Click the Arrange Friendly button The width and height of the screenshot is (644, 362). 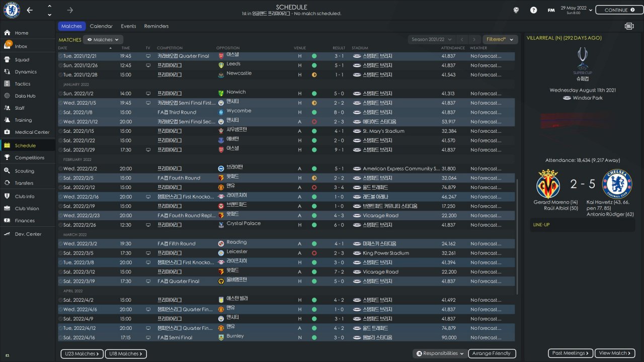[x=492, y=354]
